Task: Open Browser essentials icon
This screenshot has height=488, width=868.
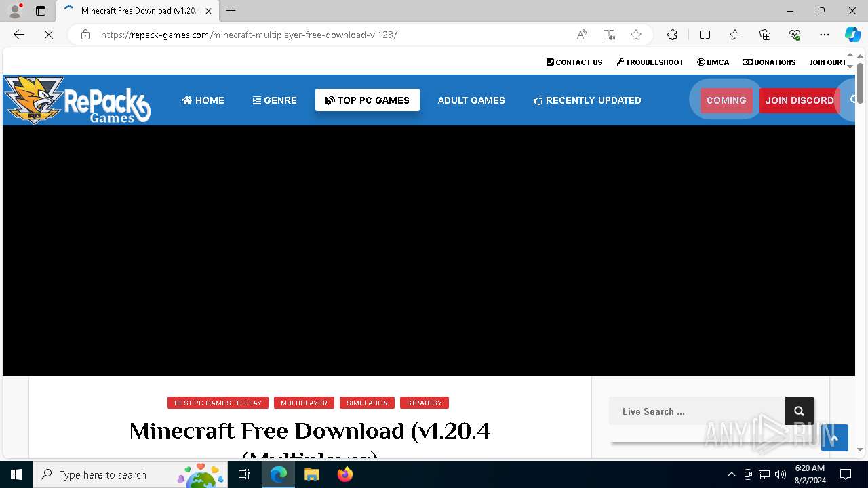Action: pos(795,35)
